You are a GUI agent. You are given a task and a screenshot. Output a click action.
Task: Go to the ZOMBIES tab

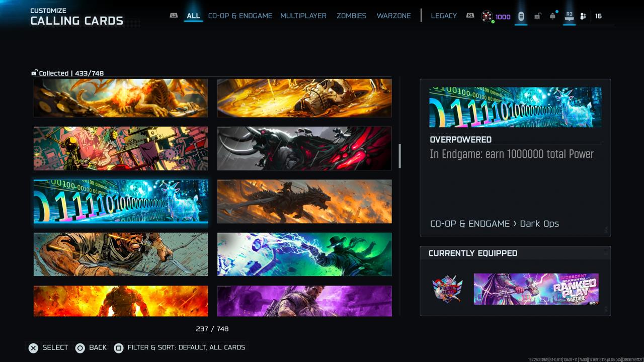(x=351, y=16)
